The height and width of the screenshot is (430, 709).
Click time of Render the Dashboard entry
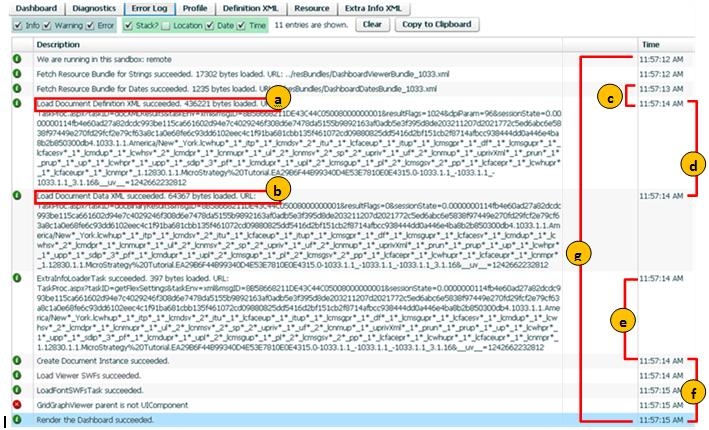click(x=661, y=420)
